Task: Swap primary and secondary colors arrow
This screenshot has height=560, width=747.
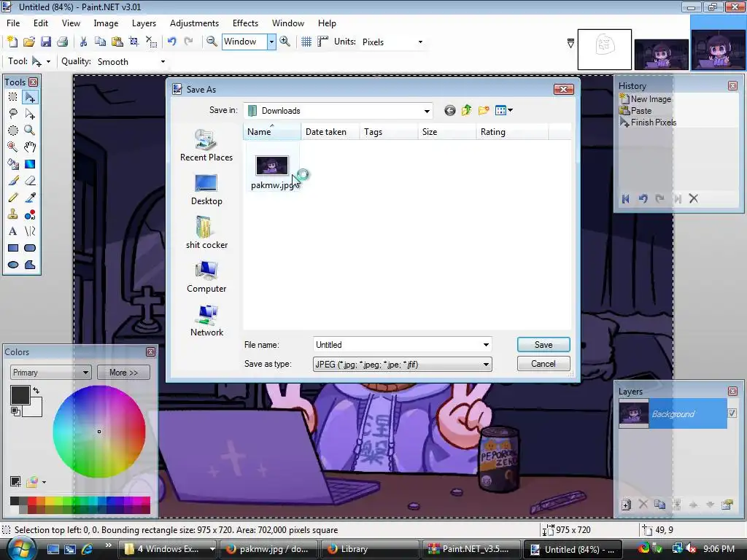Action: click(x=36, y=391)
